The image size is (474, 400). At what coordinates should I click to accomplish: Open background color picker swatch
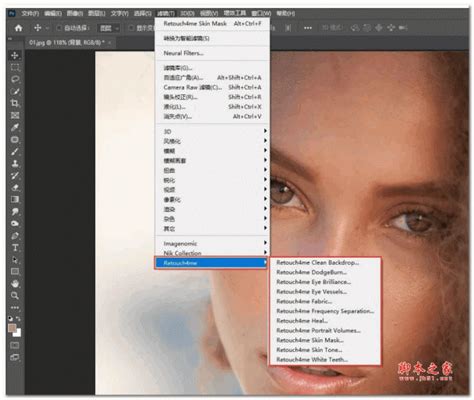coord(19,334)
